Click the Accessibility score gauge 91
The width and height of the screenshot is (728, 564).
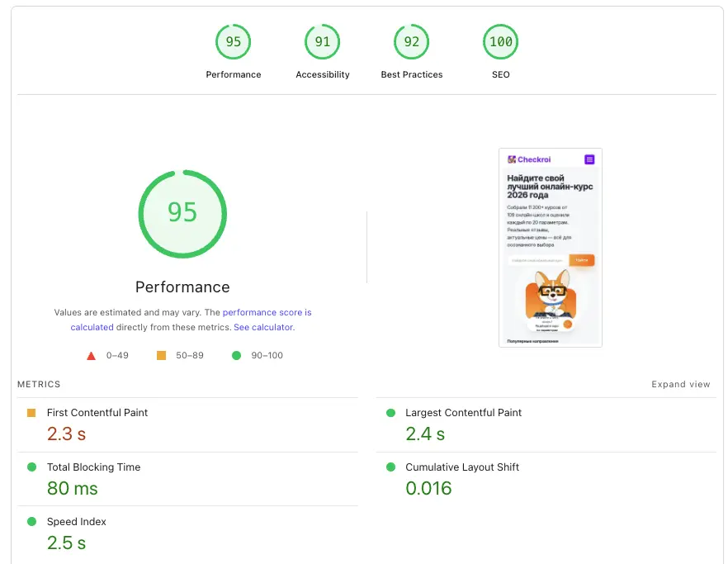coord(322,42)
